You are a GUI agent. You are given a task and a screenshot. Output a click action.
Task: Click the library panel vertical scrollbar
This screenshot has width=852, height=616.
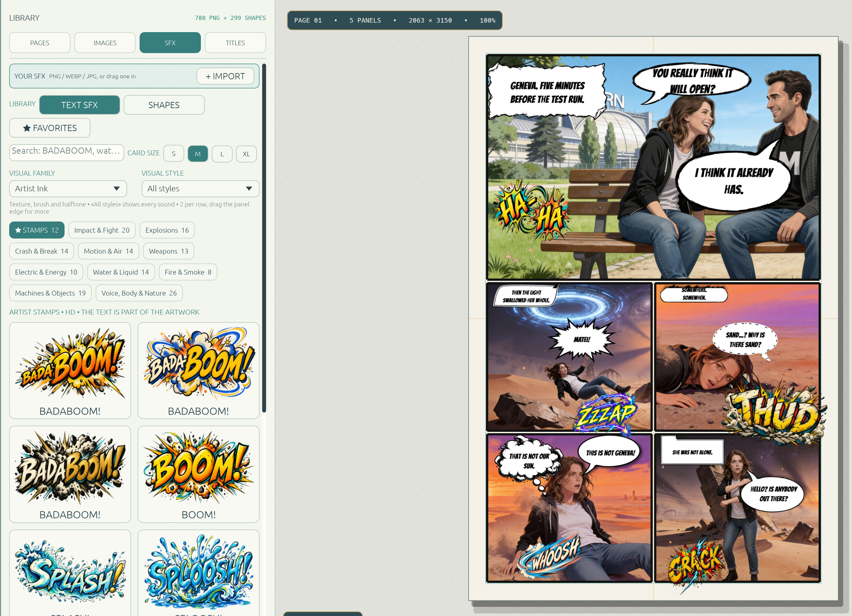(264, 238)
